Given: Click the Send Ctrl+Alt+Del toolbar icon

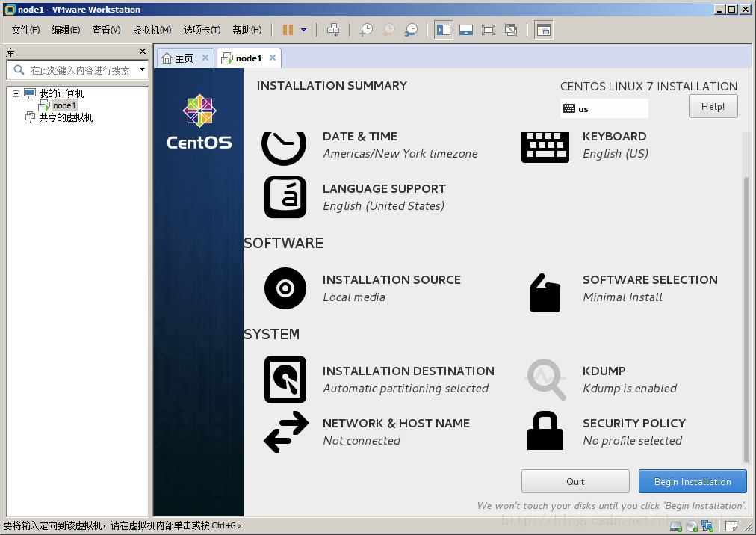Looking at the screenshot, I should pyautogui.click(x=333, y=30).
